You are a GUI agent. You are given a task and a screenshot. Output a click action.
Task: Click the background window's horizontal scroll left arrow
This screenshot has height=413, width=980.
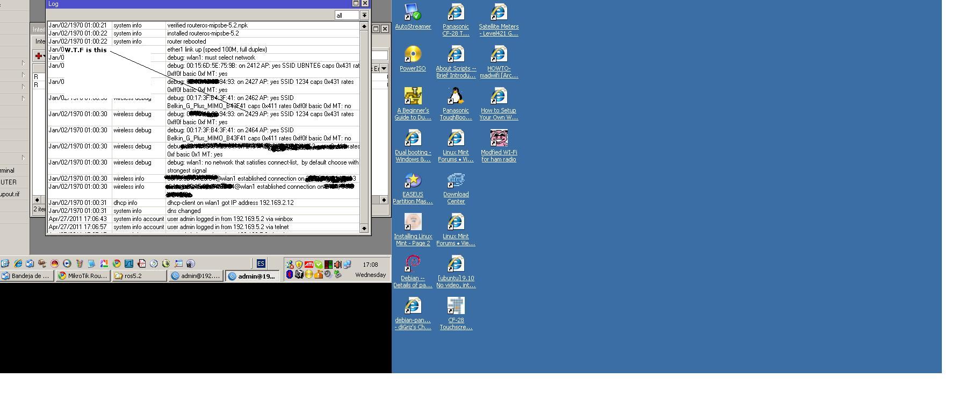click(x=37, y=200)
